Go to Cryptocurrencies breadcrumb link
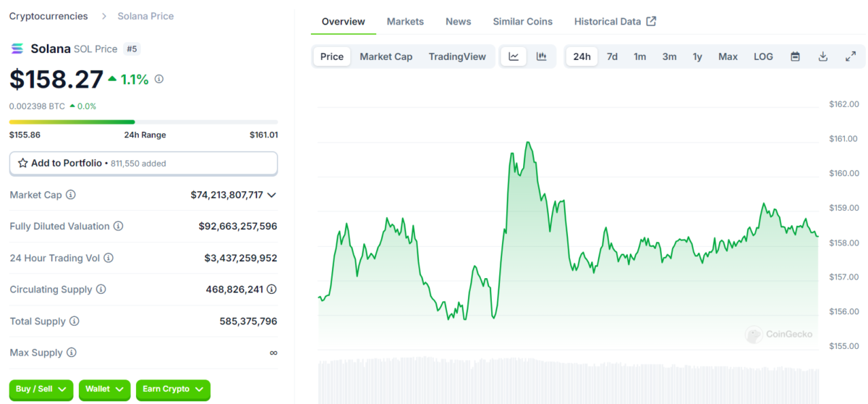Viewport: 868px width, 404px height. [x=48, y=16]
